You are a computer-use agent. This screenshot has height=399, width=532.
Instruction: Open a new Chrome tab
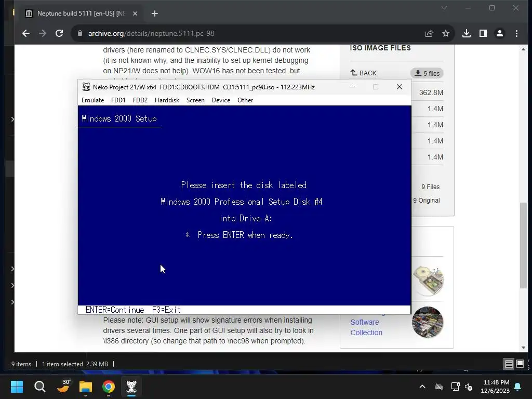tap(155, 14)
